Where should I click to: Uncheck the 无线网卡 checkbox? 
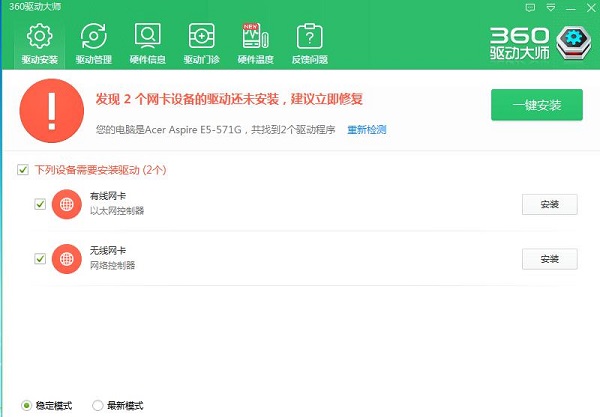coord(40,258)
